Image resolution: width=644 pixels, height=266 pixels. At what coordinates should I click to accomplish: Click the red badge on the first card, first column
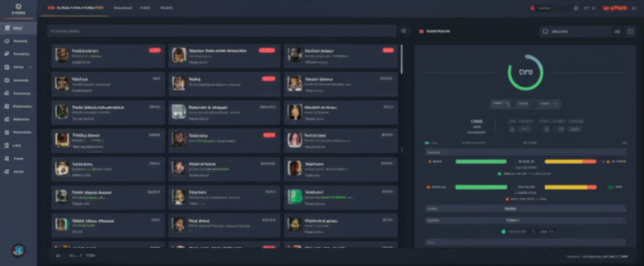pos(155,50)
